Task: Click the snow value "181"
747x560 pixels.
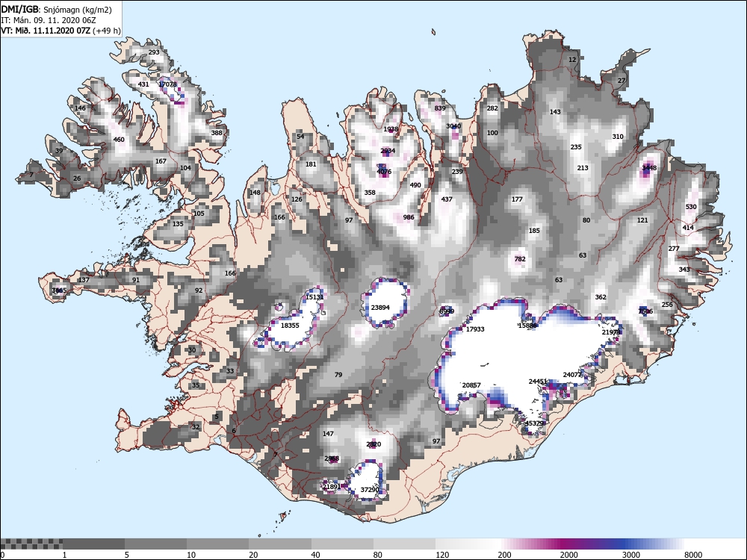Action: coord(311,164)
